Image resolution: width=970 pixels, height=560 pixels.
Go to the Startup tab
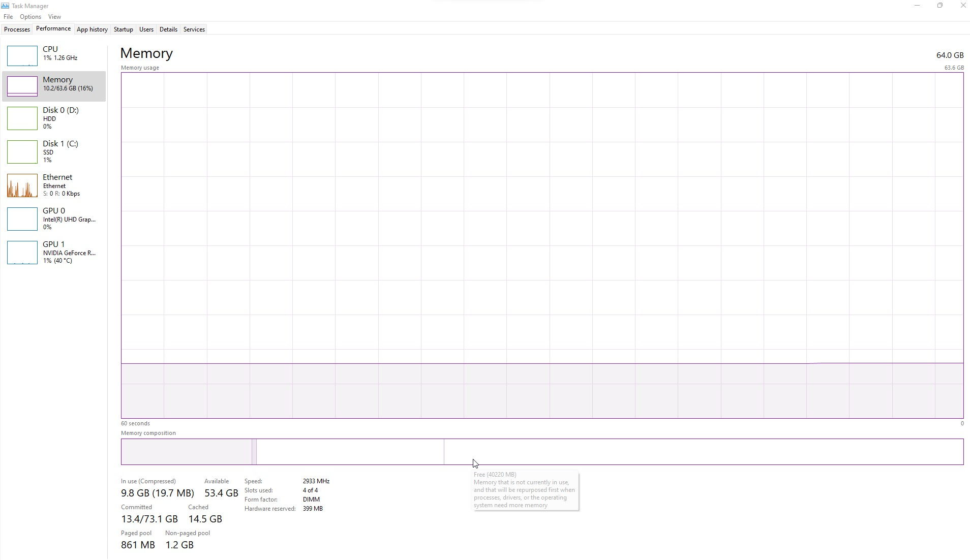pos(124,29)
